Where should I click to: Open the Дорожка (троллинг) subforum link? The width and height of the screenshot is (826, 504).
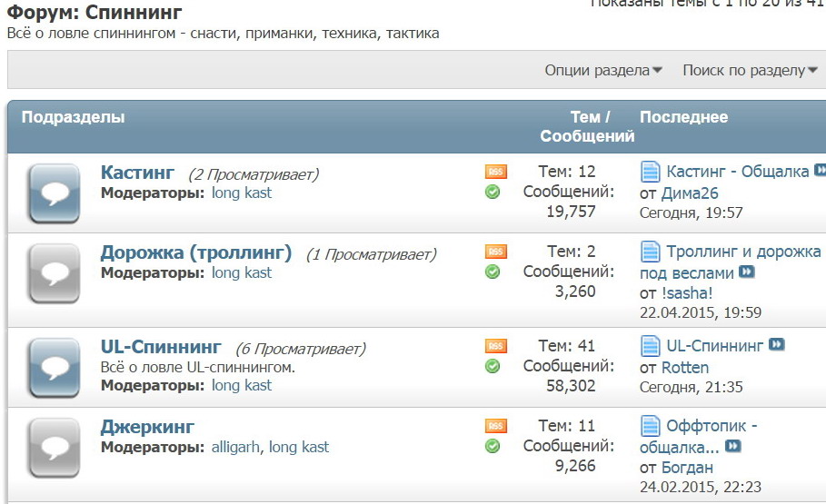tap(195, 252)
